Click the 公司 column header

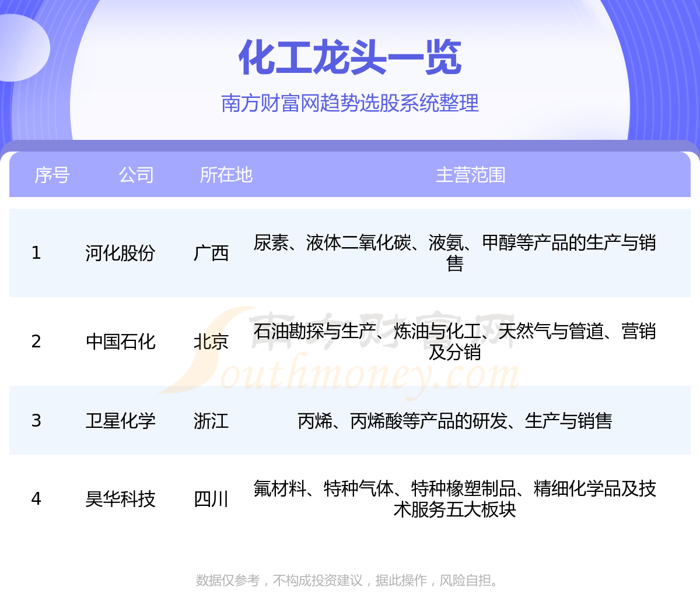136,175
